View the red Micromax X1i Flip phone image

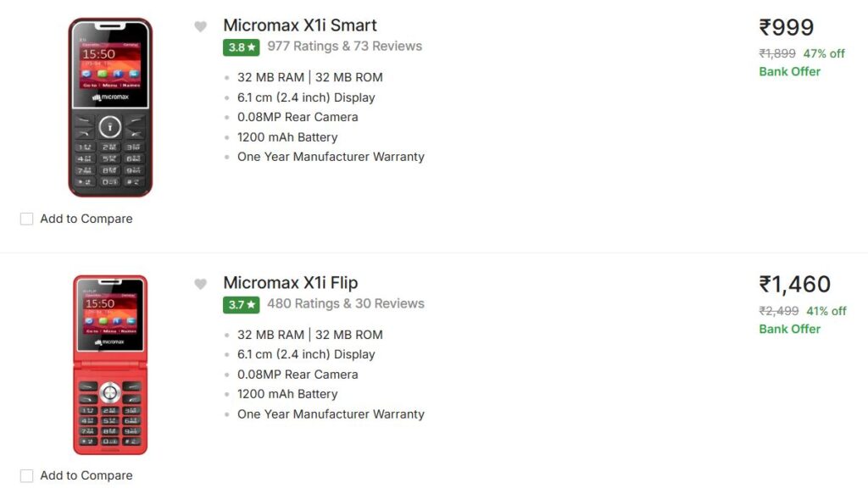pyautogui.click(x=110, y=365)
